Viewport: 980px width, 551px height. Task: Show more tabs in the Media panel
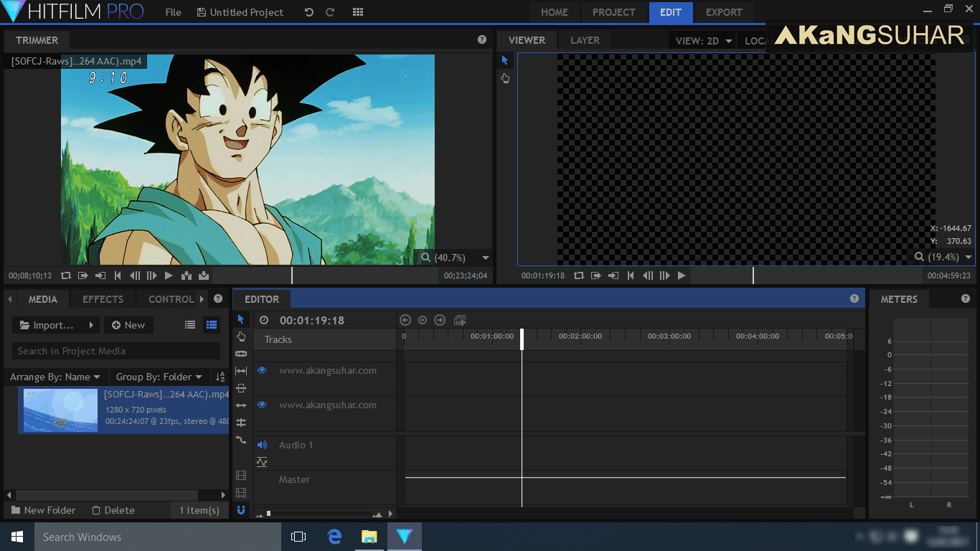coord(202,299)
